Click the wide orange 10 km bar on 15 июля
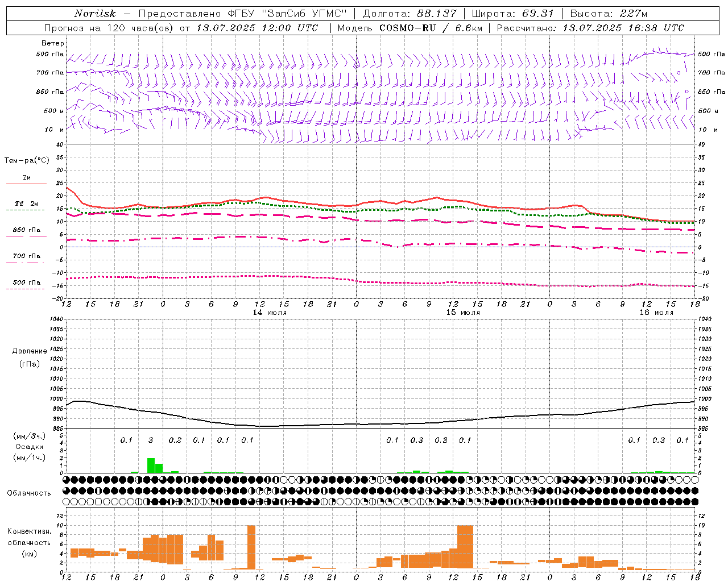Viewport: 728px width, 582px height. pos(465,547)
